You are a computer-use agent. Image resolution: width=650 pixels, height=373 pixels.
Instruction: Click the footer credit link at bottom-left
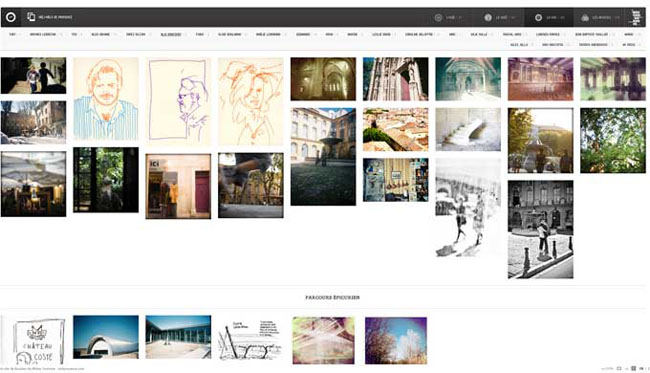coord(41,368)
